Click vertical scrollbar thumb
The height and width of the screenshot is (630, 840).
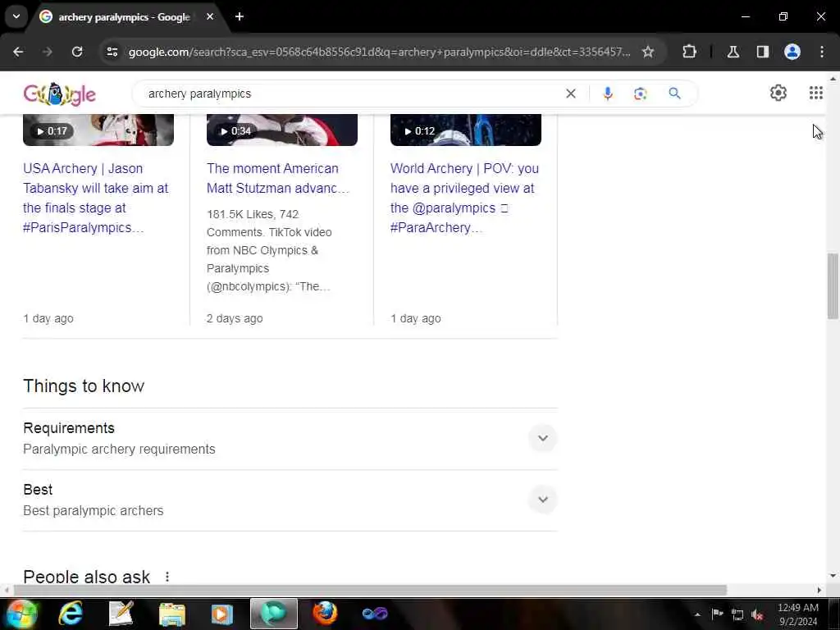coord(833,286)
